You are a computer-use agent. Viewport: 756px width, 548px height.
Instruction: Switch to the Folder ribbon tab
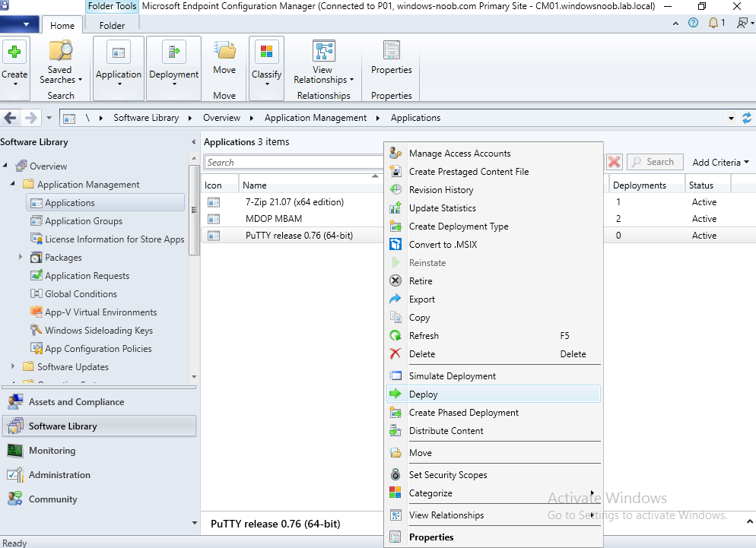112,26
